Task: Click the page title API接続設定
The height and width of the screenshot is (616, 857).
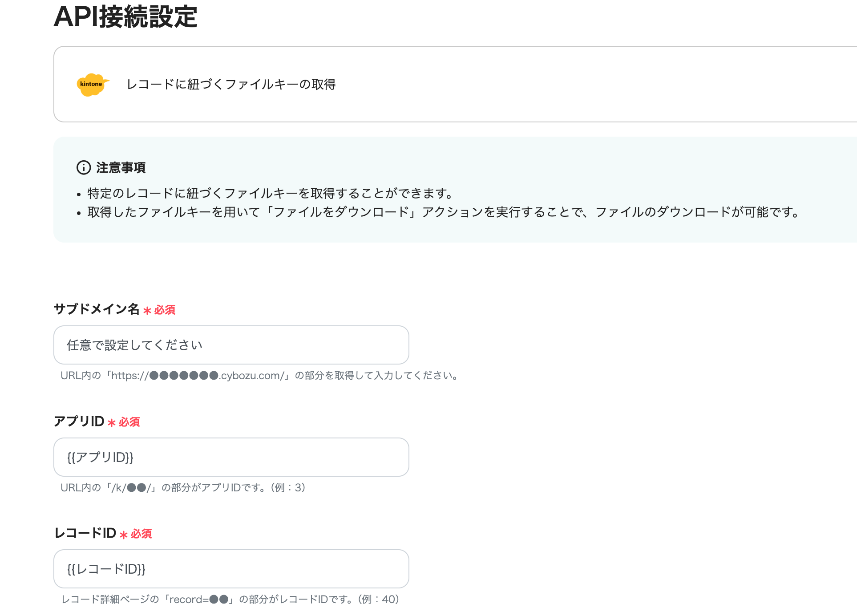Action: click(x=126, y=18)
